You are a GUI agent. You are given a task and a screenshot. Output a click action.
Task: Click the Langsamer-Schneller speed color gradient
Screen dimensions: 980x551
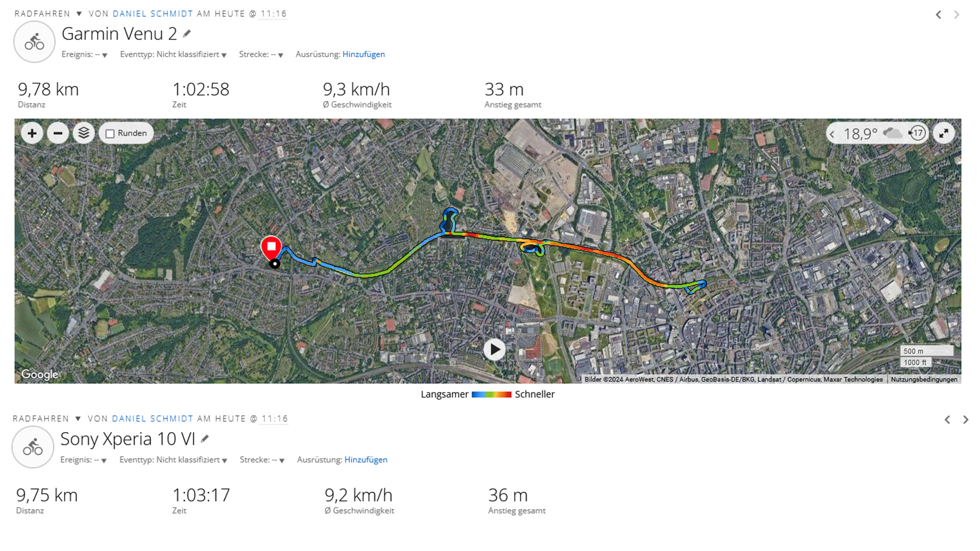[x=491, y=394]
